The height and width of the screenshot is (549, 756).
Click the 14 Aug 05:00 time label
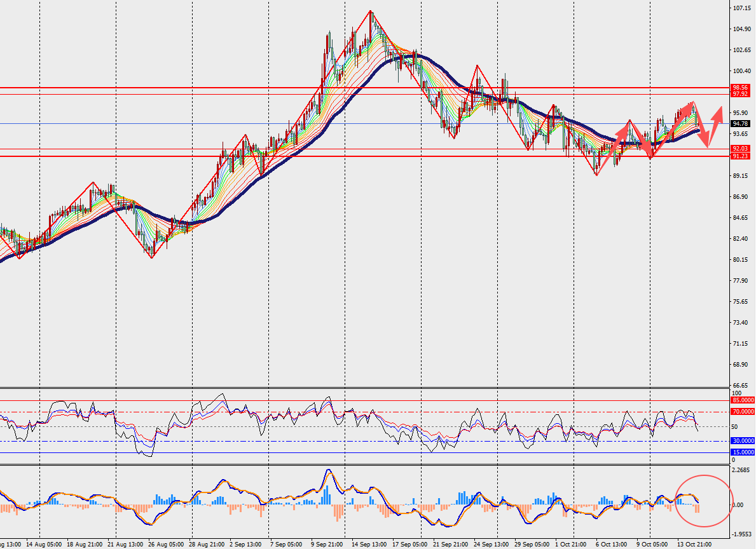(44, 545)
